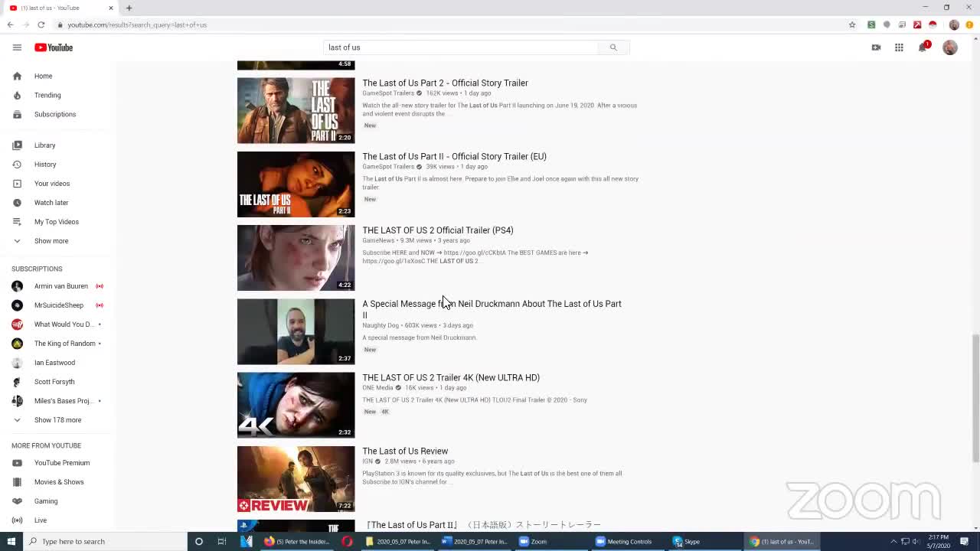
Task: Open Movies & Shows
Action: (x=58, y=481)
